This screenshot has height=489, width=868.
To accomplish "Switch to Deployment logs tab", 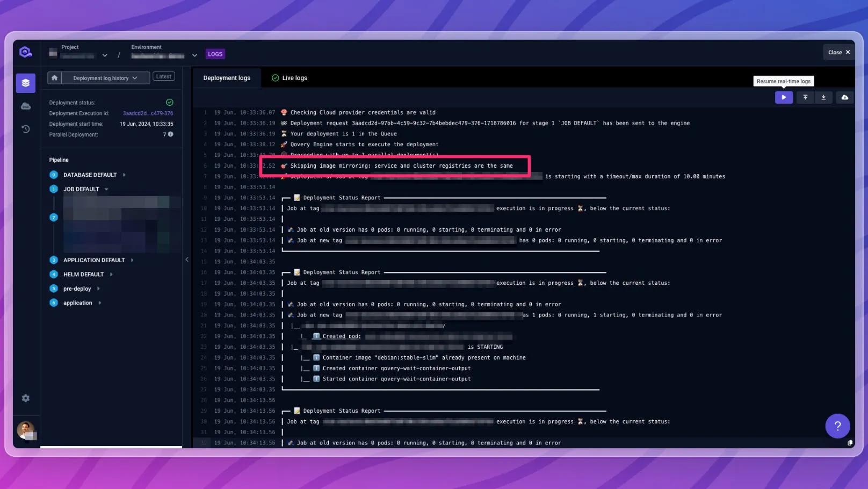I will (227, 78).
